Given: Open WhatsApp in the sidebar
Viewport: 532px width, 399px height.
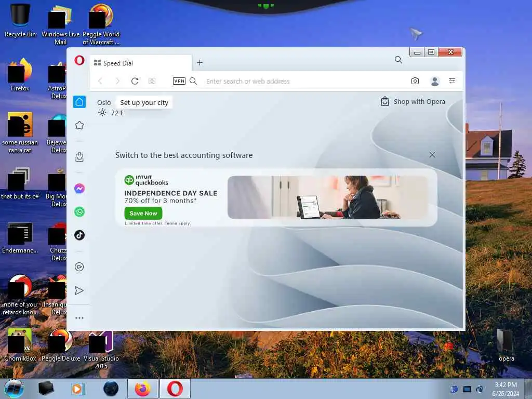Looking at the screenshot, I should pyautogui.click(x=79, y=212).
